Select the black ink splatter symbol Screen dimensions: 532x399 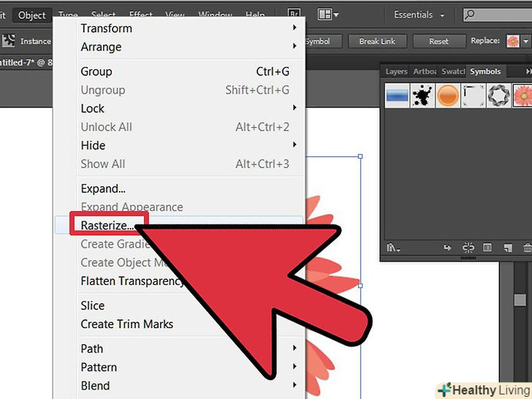click(422, 96)
